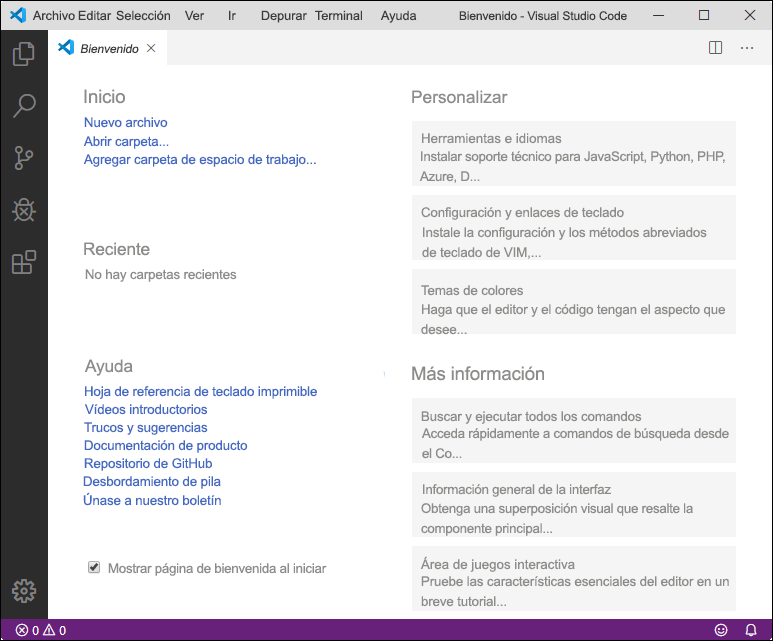Open the Search view magnifier icon
Image resolution: width=773 pixels, height=641 pixels.
(24, 106)
